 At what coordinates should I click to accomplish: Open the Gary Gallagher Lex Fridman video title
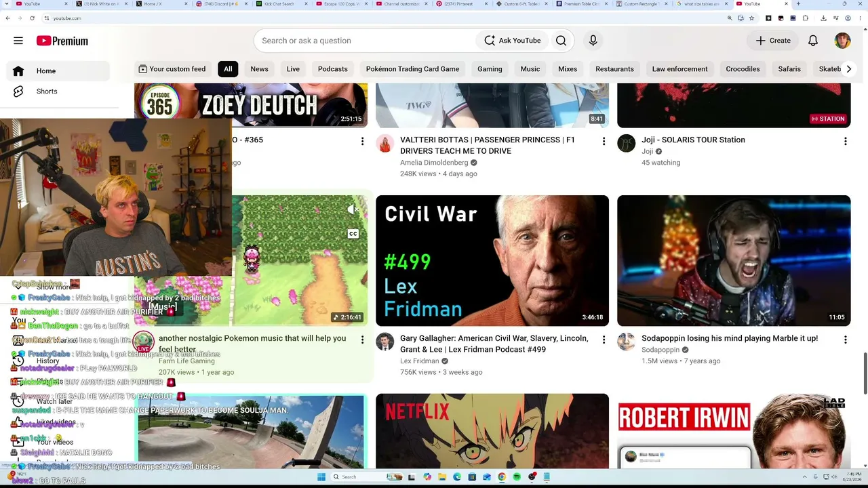[x=494, y=344]
